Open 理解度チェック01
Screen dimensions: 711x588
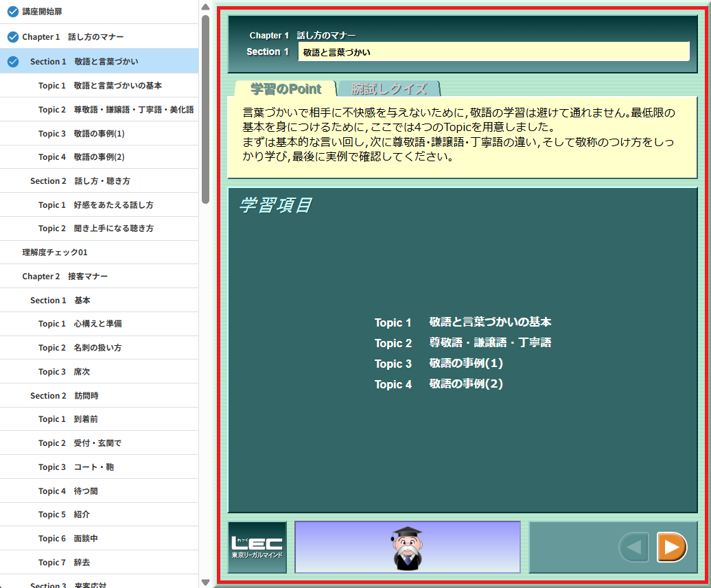pyautogui.click(x=100, y=252)
